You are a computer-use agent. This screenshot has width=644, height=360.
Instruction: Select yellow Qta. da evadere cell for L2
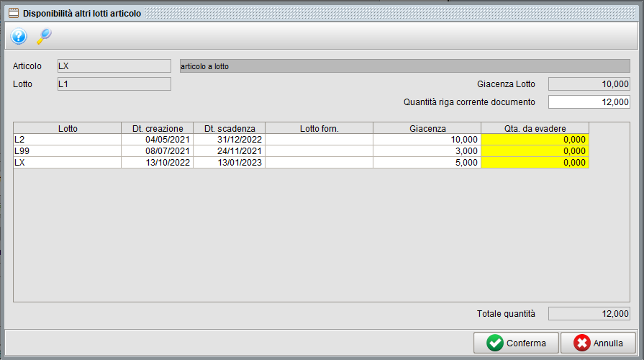pyautogui.click(x=535, y=139)
